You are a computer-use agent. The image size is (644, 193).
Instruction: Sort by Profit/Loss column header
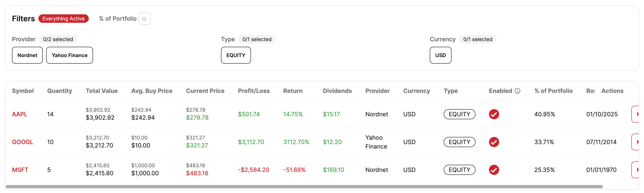253,91
